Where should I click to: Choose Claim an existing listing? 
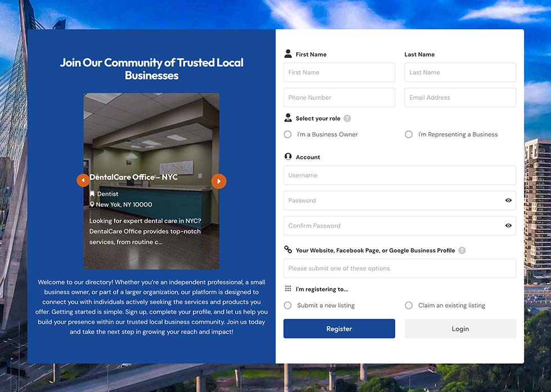409,306
